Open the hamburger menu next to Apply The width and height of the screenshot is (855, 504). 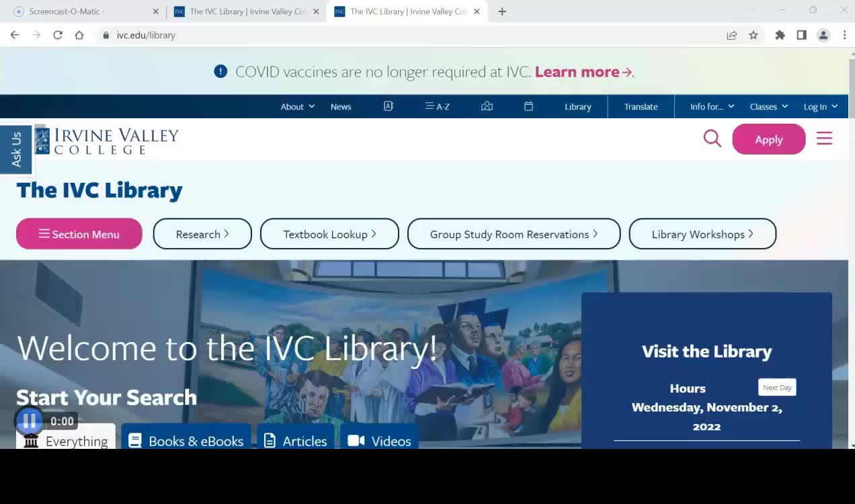coord(824,138)
